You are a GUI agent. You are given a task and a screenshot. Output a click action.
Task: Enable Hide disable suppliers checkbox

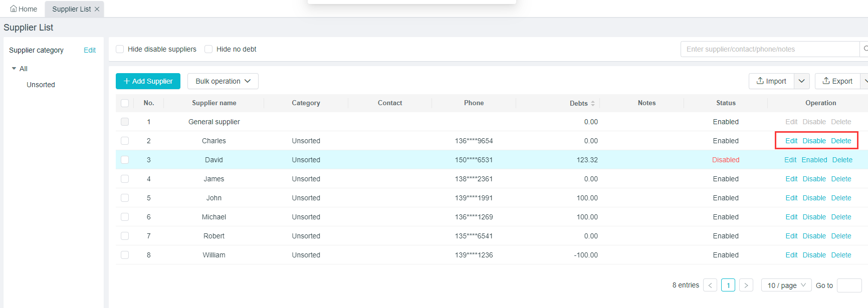(120, 49)
